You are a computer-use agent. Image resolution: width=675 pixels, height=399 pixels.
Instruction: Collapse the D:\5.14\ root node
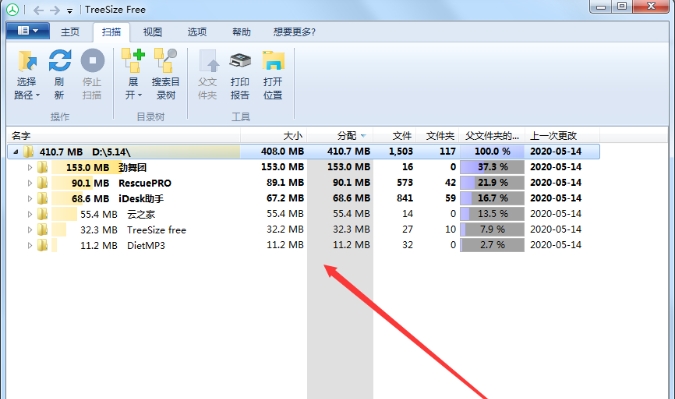click(x=15, y=152)
